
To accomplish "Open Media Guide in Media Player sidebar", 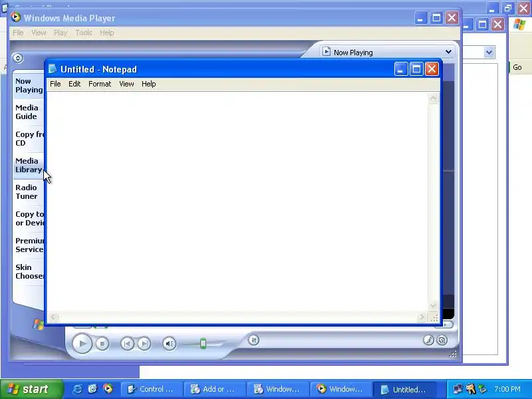I will [x=29, y=112].
